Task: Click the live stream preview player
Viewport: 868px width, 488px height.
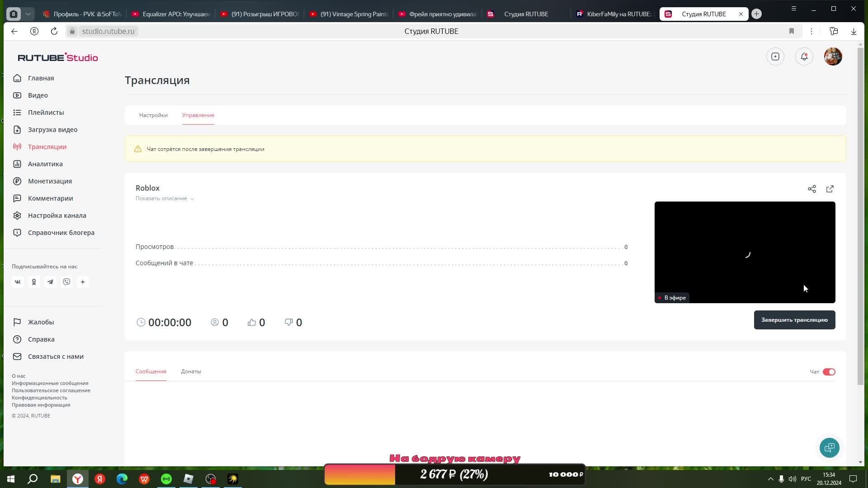Action: click(745, 252)
